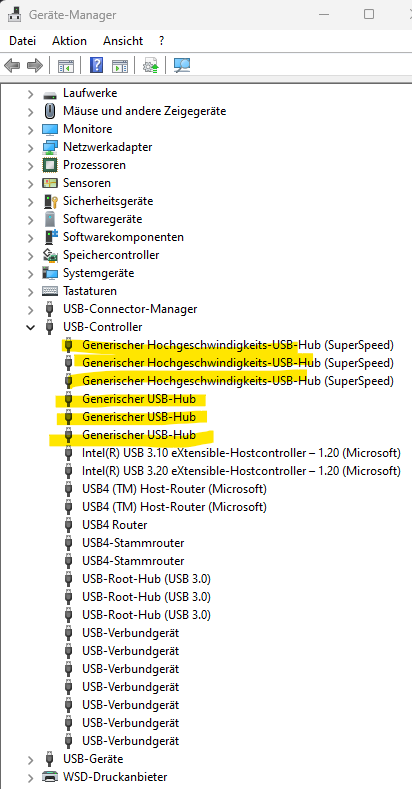Image resolution: width=412 pixels, height=789 pixels.
Task: Expand the Netzwerkadapter category
Action: coord(31,147)
